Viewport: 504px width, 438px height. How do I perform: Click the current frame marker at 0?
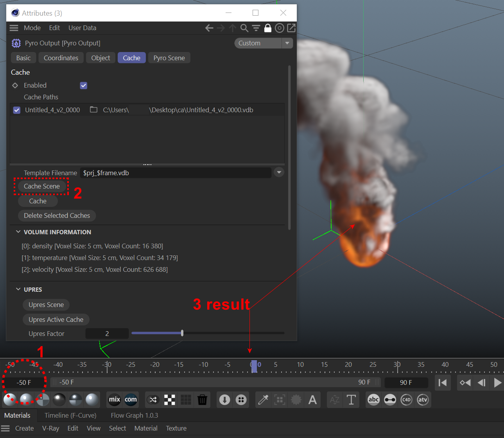(x=254, y=366)
